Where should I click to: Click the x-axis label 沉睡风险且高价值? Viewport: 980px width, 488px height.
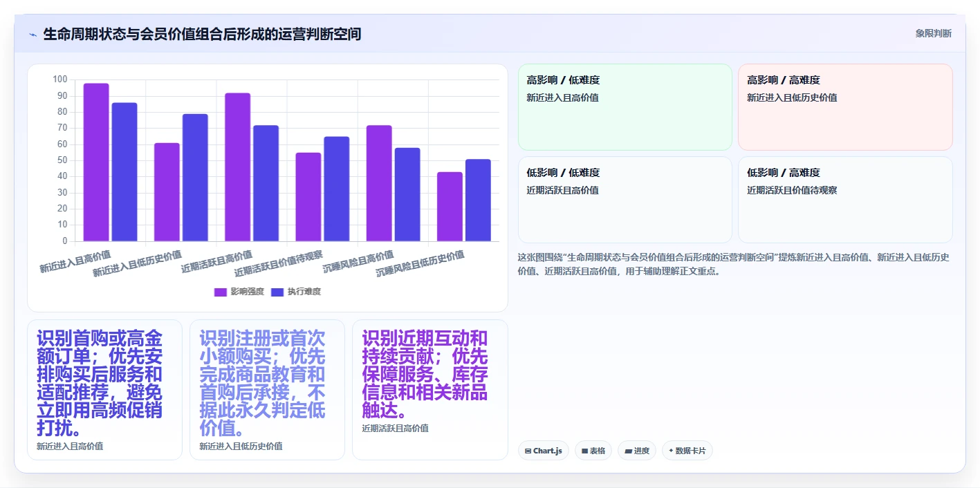point(358,261)
